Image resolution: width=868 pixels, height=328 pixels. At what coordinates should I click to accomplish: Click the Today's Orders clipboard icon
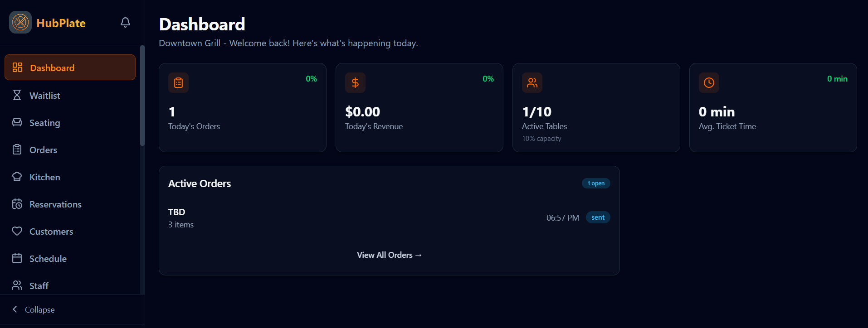[x=178, y=83]
